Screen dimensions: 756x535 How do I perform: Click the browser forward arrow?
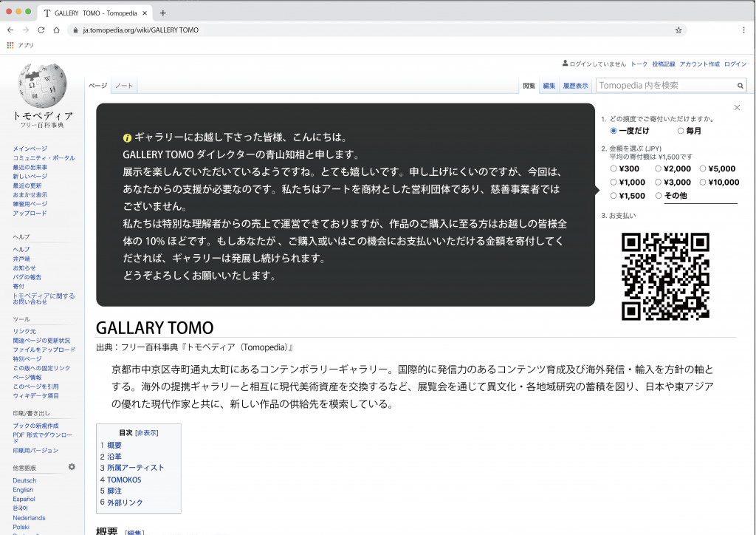pos(26,30)
